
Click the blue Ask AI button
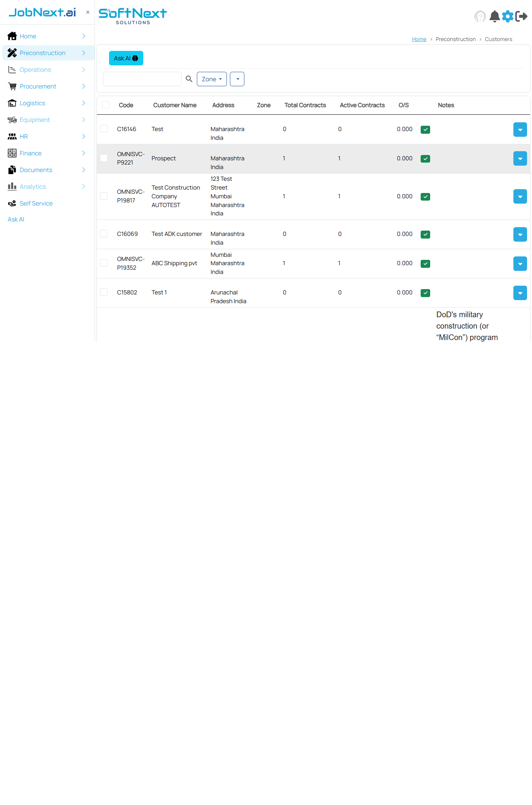point(126,58)
